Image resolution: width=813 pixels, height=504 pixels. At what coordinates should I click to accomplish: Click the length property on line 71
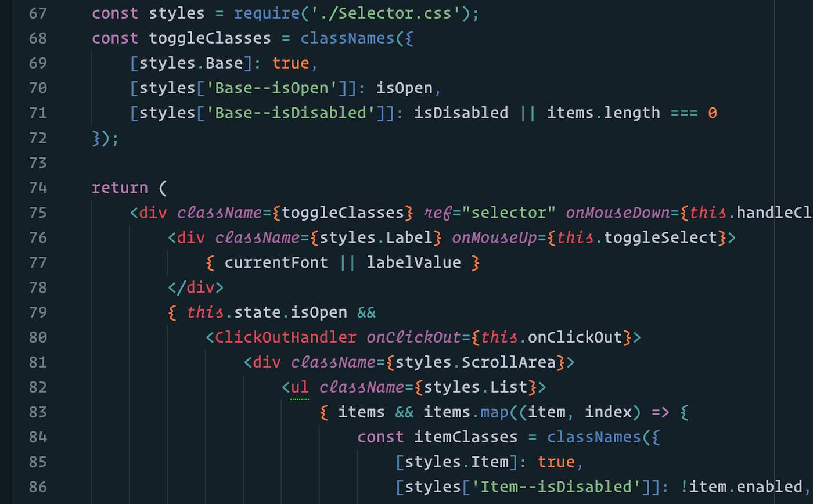tap(632, 113)
